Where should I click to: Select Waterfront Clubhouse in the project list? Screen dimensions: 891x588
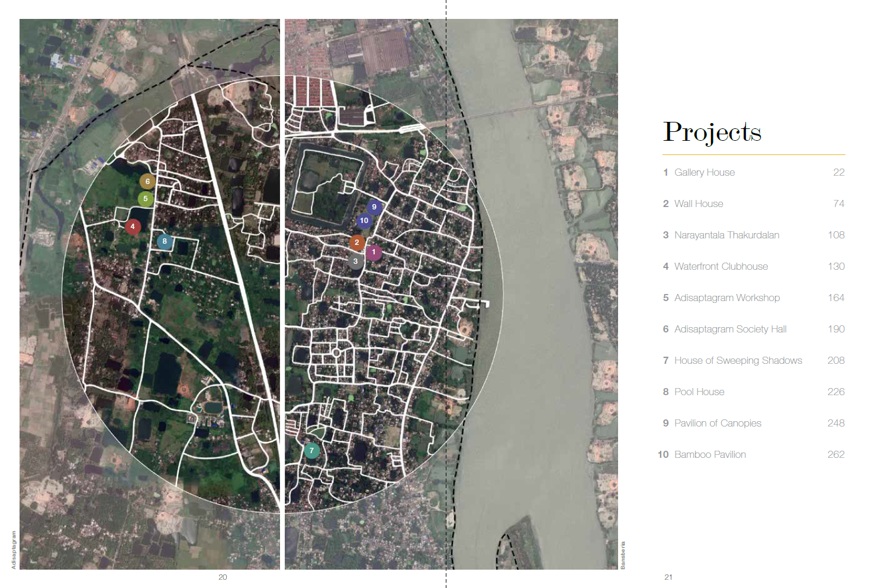(x=720, y=266)
